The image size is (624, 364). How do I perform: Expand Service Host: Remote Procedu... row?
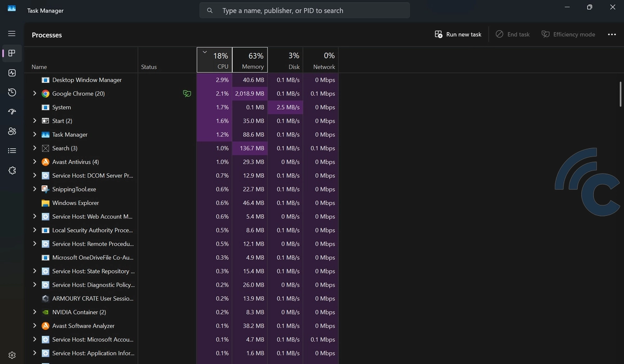34,244
